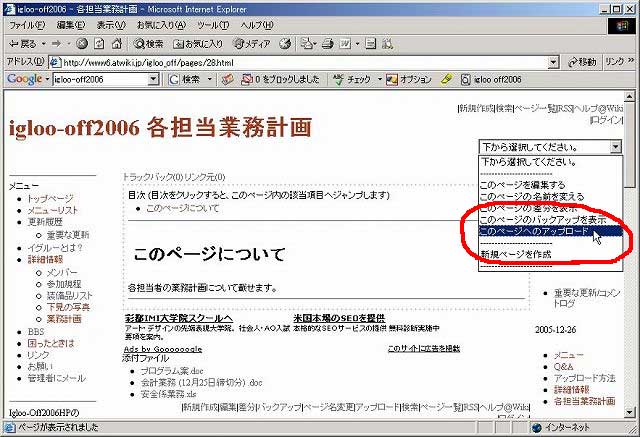The image size is (640, 437).
Task: Open the 装備品リスト sidebar link
Action: tap(69, 295)
